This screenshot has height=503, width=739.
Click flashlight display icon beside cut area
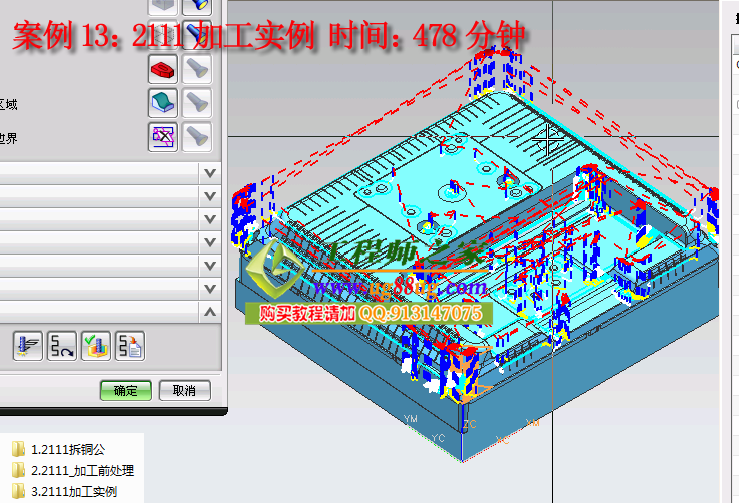[197, 102]
